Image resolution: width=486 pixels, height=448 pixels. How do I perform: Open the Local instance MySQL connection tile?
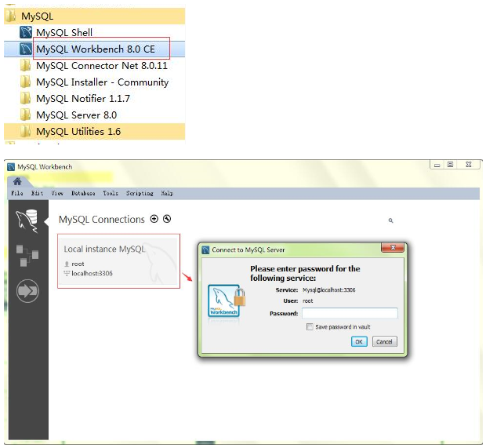click(118, 261)
